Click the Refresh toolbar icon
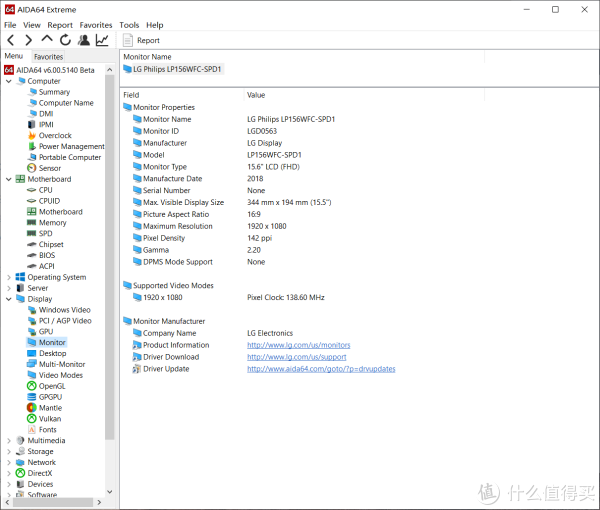This screenshot has height=510, width=600. click(x=65, y=40)
